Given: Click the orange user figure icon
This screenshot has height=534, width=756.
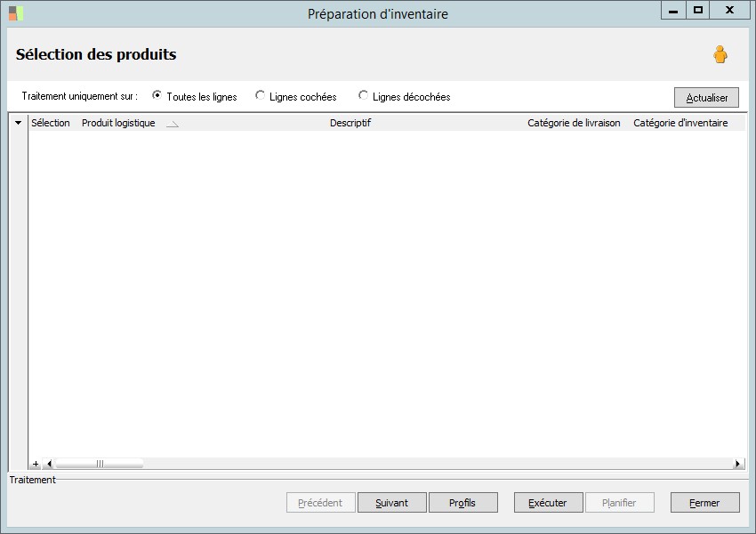Looking at the screenshot, I should 720,54.
